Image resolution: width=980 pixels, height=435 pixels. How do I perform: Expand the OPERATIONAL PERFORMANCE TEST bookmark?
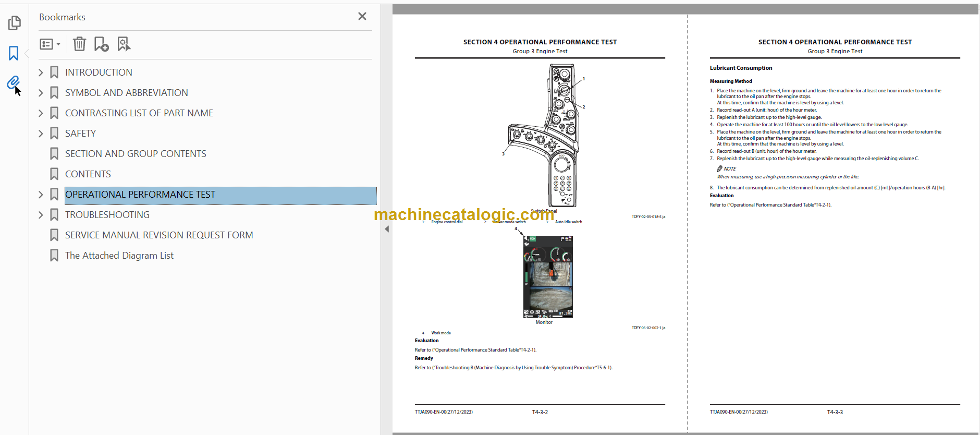click(x=41, y=195)
